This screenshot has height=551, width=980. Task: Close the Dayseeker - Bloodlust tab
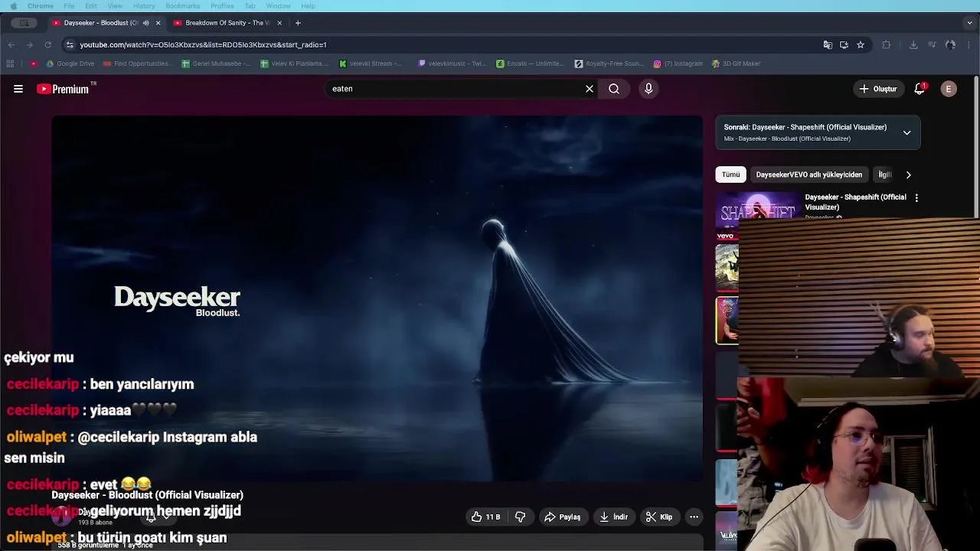click(158, 23)
